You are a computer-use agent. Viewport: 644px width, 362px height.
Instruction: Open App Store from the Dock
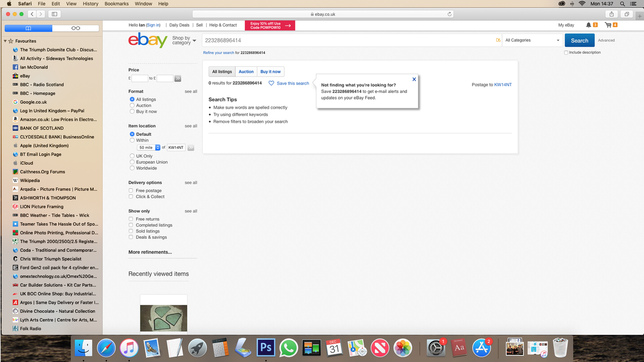coord(481,348)
